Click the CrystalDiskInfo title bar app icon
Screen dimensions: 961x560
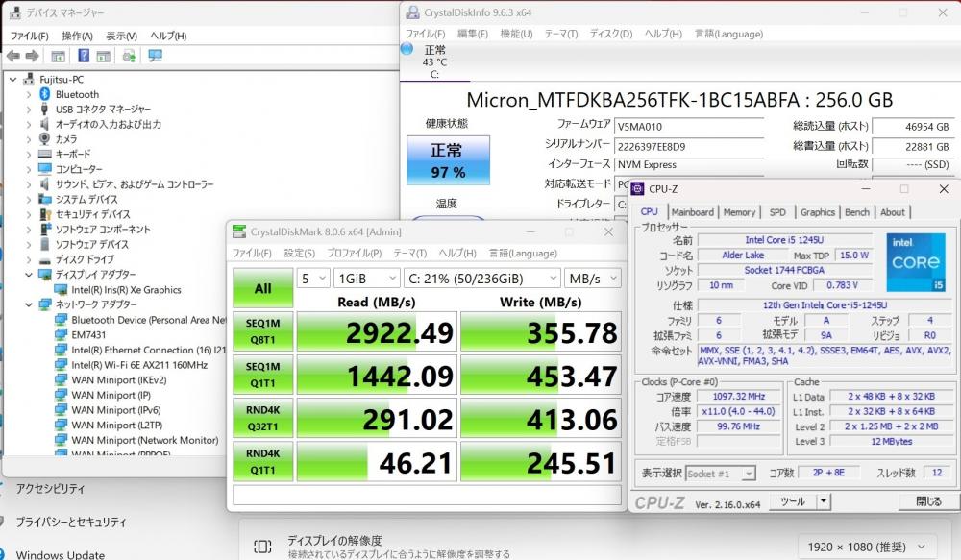[413, 12]
